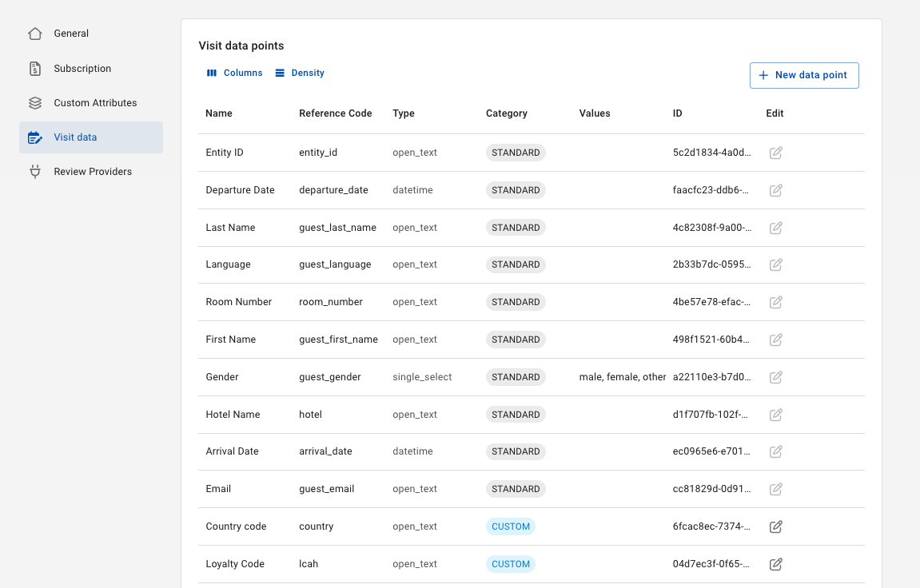The image size is (920, 588).
Task: Go to the Subscription section
Action: [x=91, y=69]
